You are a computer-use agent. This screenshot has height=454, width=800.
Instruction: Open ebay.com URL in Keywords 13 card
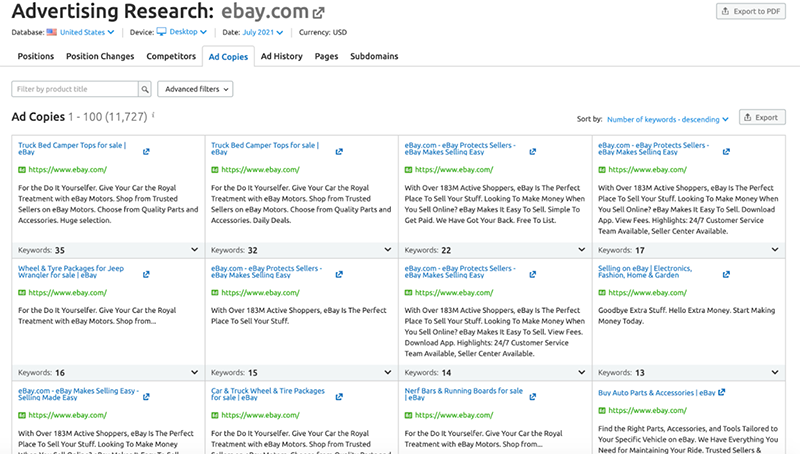coord(647,293)
